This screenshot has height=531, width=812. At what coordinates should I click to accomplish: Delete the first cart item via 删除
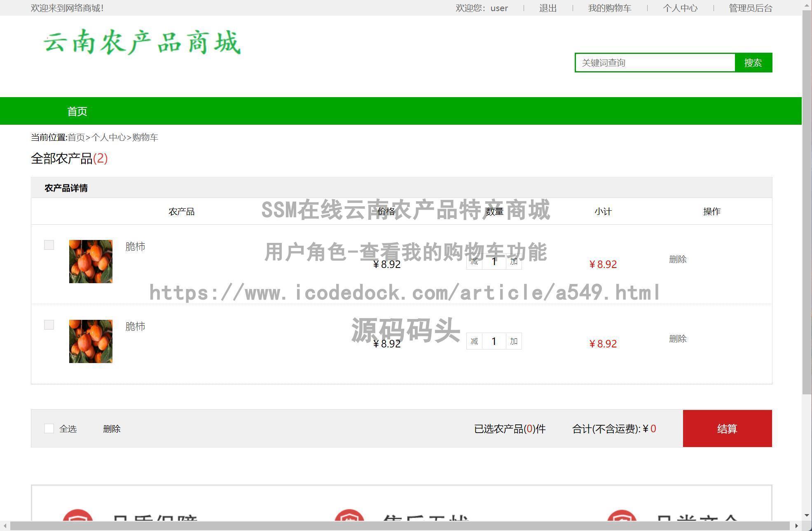[x=677, y=259]
